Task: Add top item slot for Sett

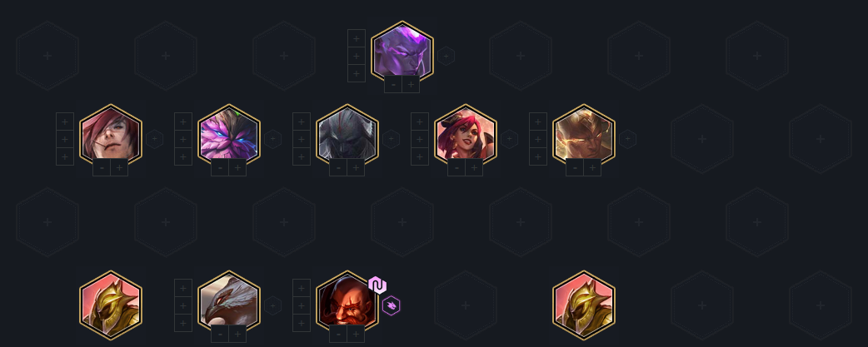Action: tap(65, 121)
